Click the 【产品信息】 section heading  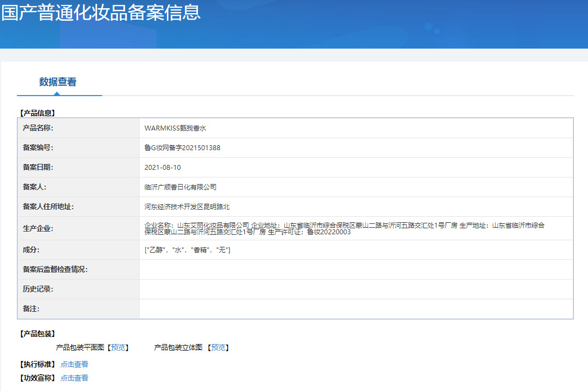38,113
